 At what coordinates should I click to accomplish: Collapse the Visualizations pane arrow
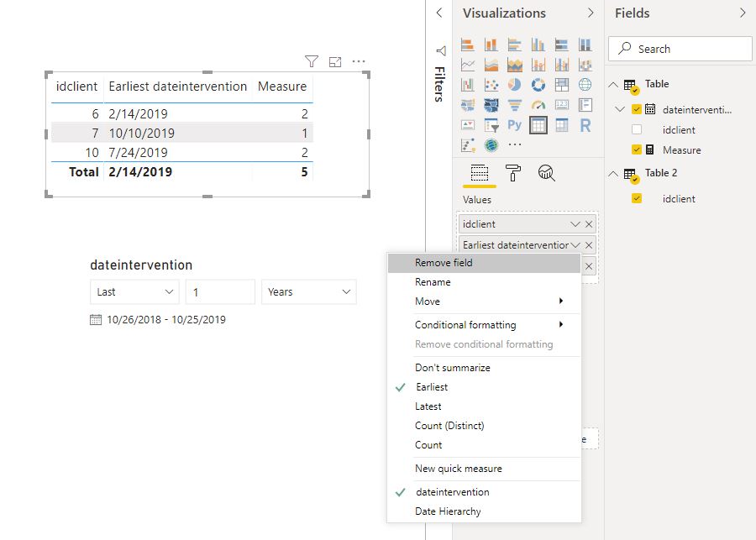point(591,13)
